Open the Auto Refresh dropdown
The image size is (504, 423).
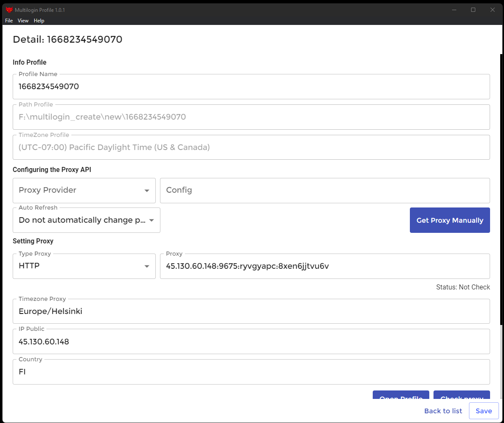tap(87, 220)
